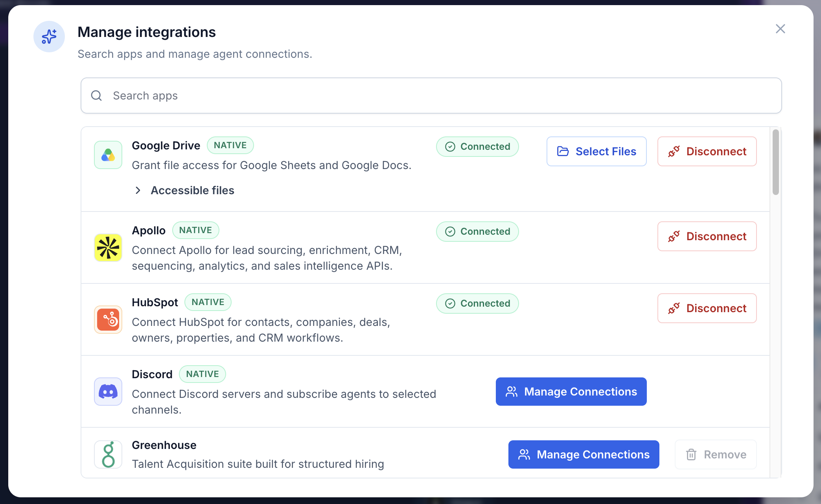Click the Discord app icon

pyautogui.click(x=108, y=392)
